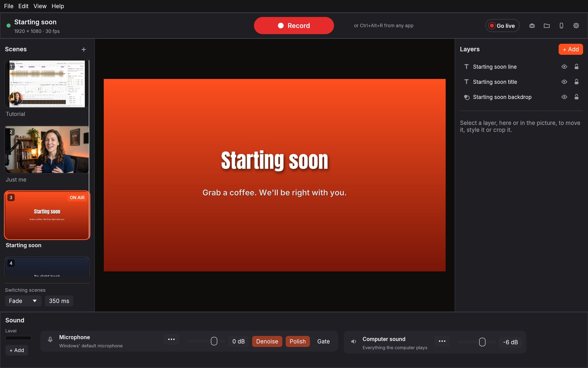
Task: Hide the Starting soon line layer
Action: (564, 67)
